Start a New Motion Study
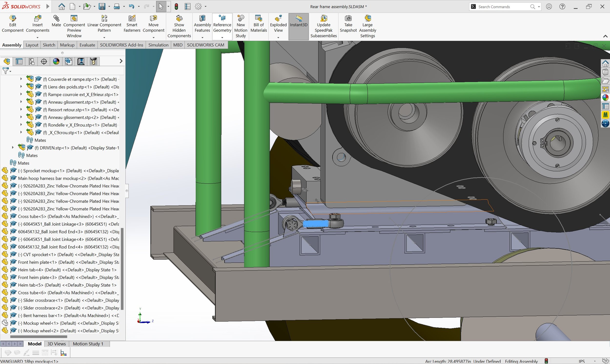The width and height of the screenshot is (610, 364). point(241,26)
